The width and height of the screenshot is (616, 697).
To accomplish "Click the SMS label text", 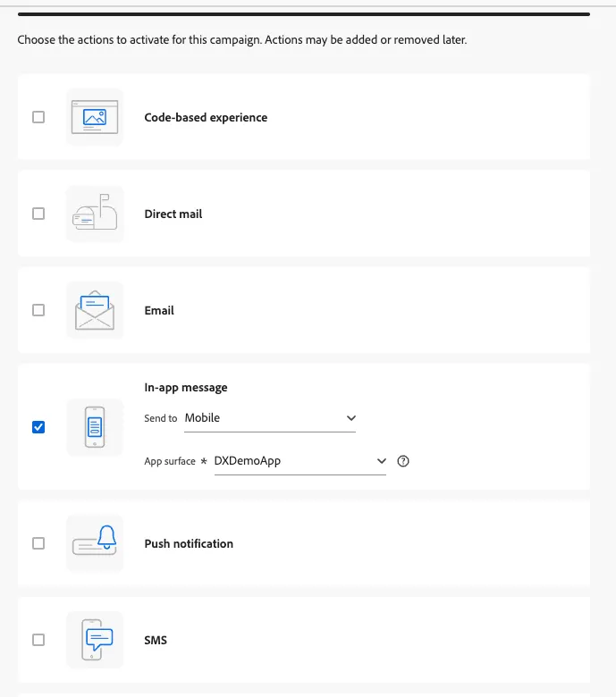I will (156, 640).
